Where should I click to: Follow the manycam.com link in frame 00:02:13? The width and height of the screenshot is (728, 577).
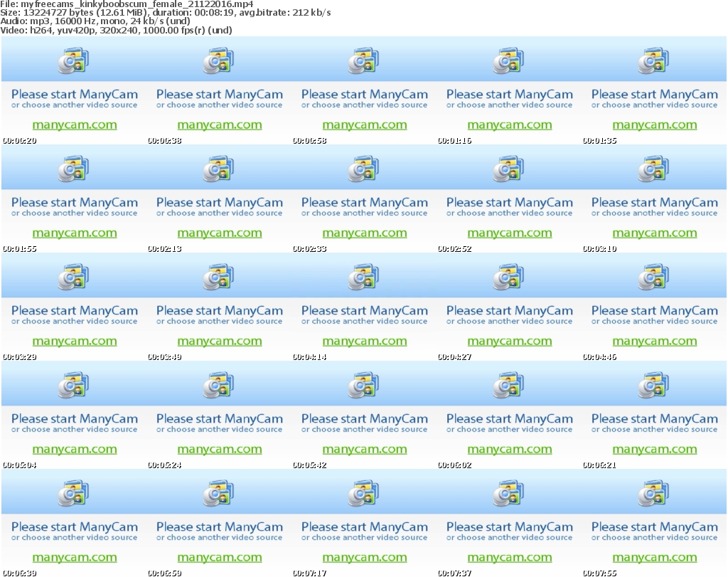[220, 233]
